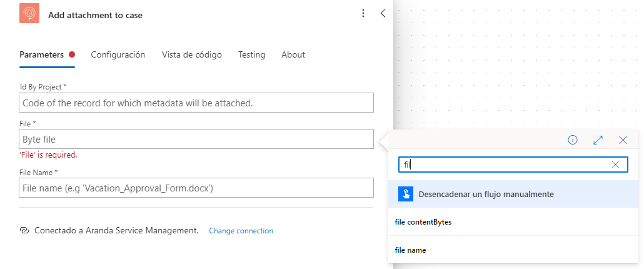Clear the search text with the X
644x269 pixels.
pos(615,165)
